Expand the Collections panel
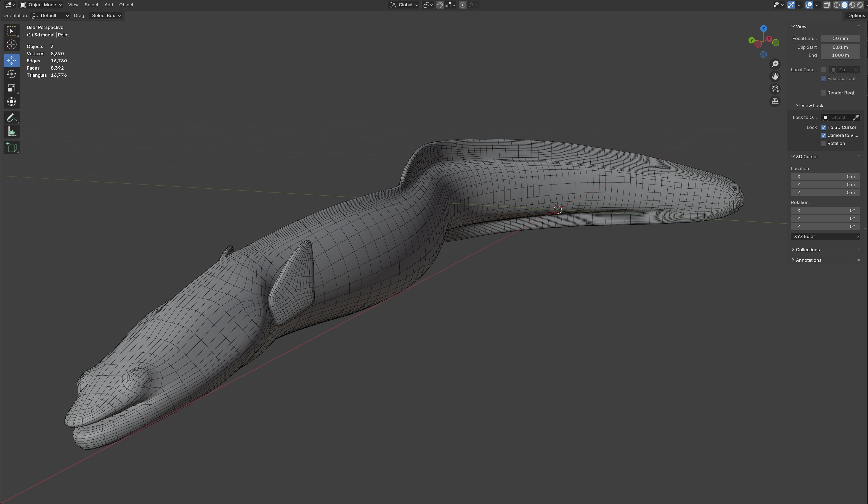 pyautogui.click(x=807, y=250)
